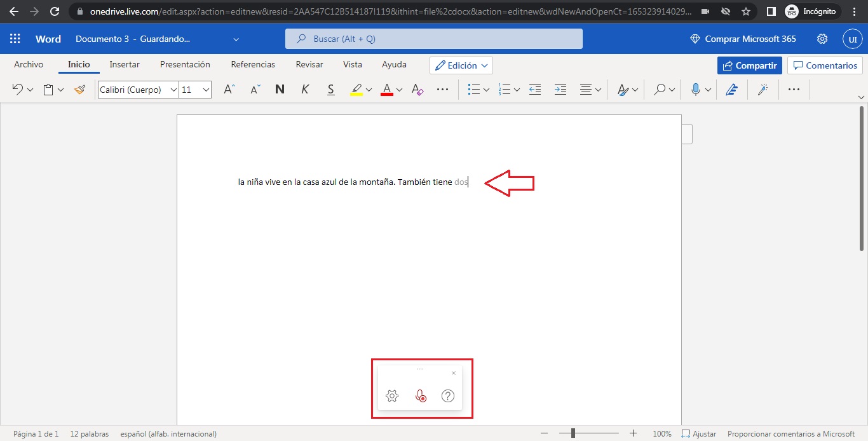Open the Insertar ribbon tab

click(125, 64)
